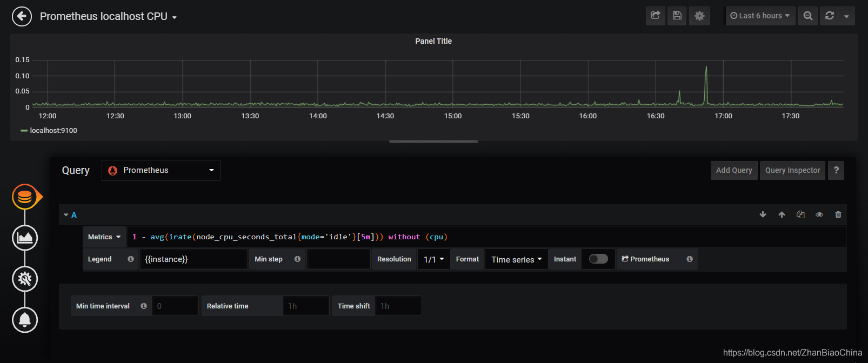Switch to the Alert tab bell icon
Screen dimensions: 868x363
tap(25, 320)
